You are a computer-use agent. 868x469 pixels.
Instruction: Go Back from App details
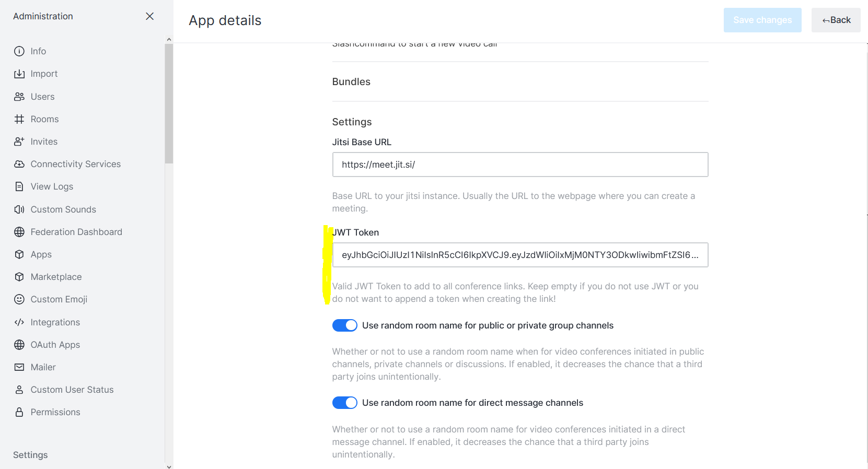coord(836,20)
